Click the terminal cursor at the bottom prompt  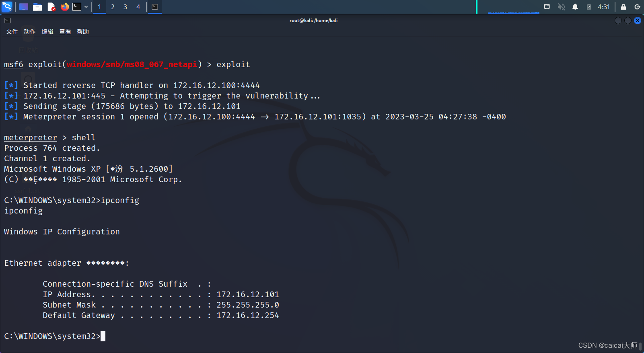click(x=103, y=336)
